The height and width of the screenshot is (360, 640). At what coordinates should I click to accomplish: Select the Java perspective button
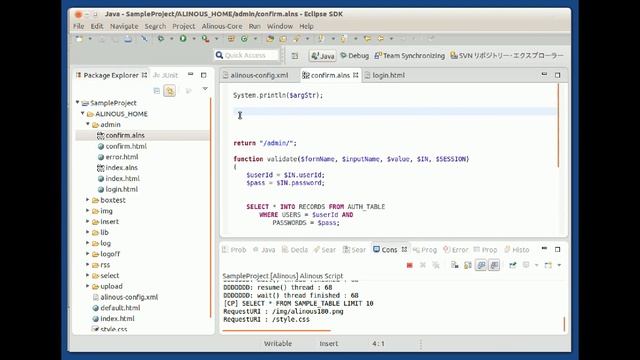[322, 56]
